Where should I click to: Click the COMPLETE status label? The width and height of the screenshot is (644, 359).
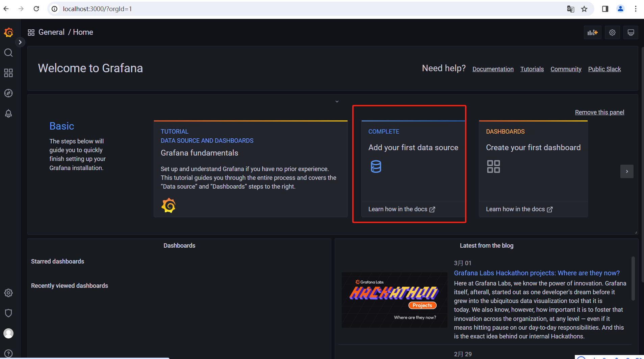coord(384,132)
